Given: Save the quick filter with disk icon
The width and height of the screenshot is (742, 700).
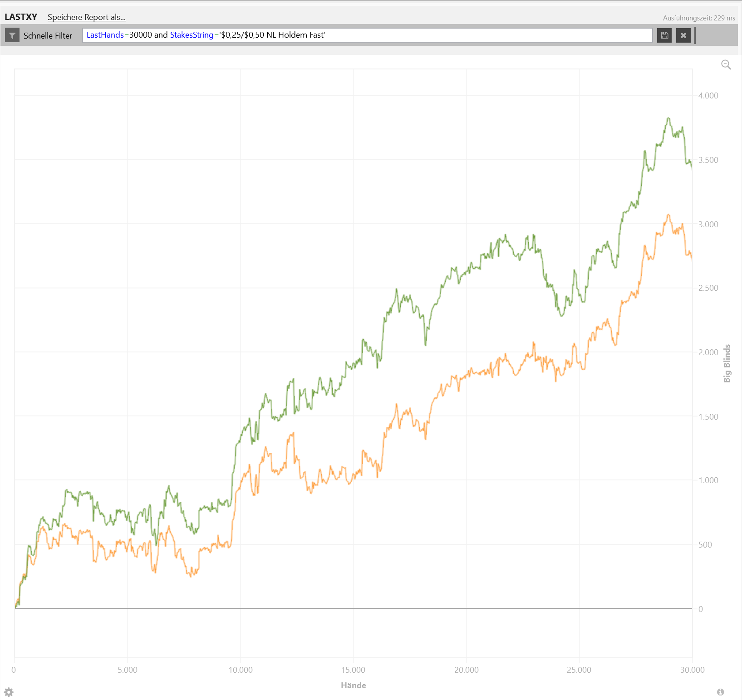Looking at the screenshot, I should point(664,35).
